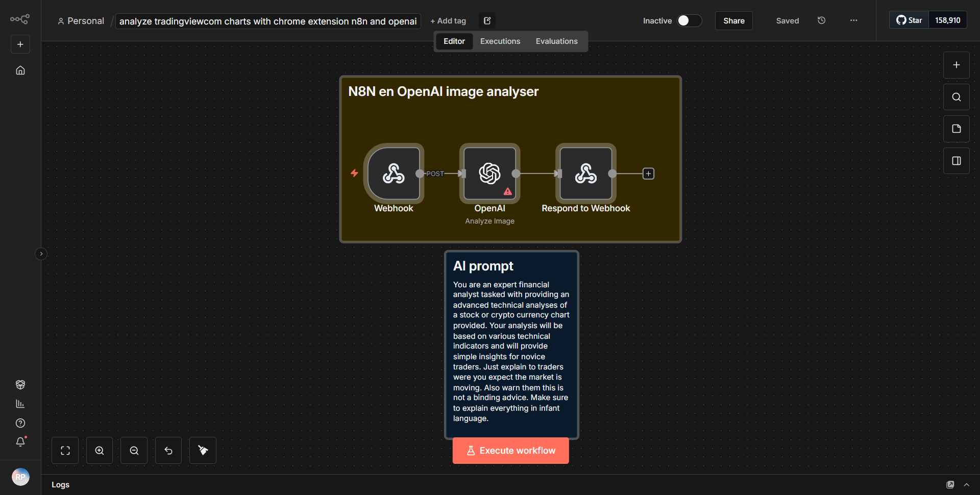980x495 pixels.
Task: Click the Saved status text
Action: [787, 21]
